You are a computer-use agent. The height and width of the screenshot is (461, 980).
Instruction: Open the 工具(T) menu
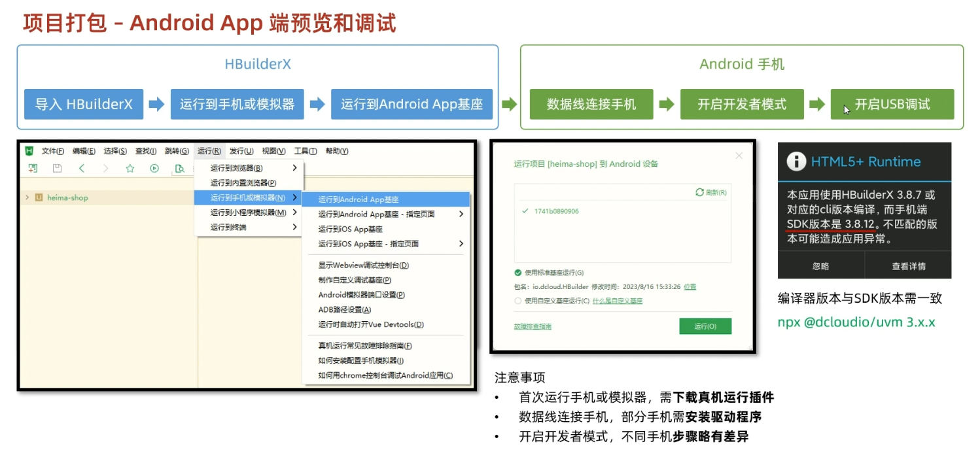[x=305, y=151]
